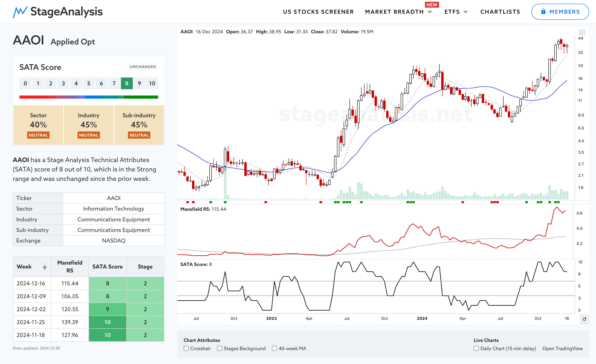The height and width of the screenshot is (364, 596).
Task: Click the UNCHANGED status badge
Action: [143, 67]
